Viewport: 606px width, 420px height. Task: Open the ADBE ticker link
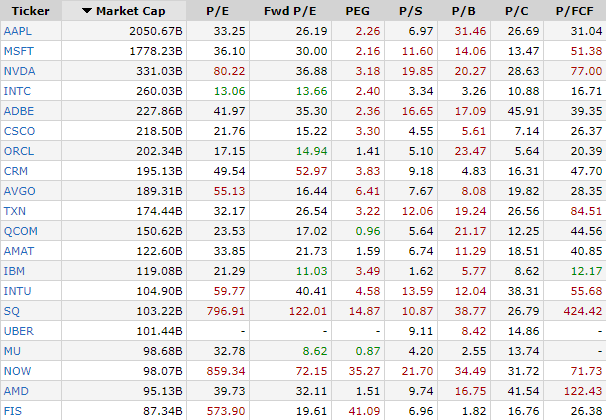coord(19,111)
